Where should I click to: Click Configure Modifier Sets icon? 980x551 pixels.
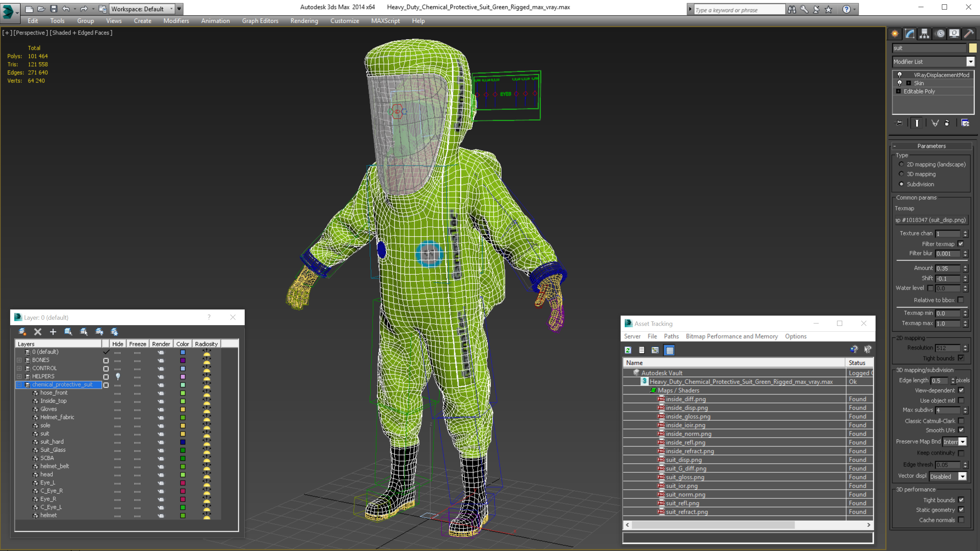tap(965, 123)
